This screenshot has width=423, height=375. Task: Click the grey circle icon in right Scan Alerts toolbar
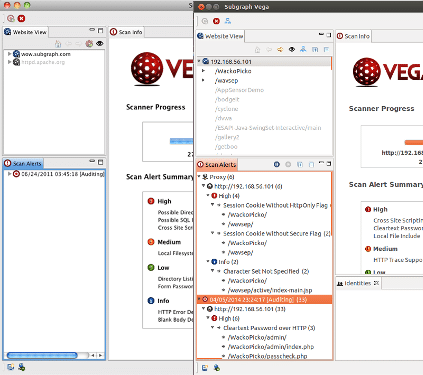(288, 164)
